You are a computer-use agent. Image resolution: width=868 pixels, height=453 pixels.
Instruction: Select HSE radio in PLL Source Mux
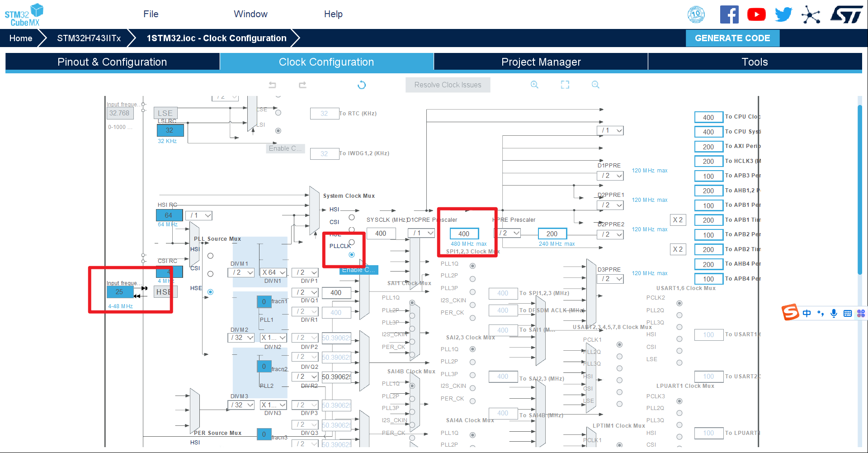coord(210,292)
